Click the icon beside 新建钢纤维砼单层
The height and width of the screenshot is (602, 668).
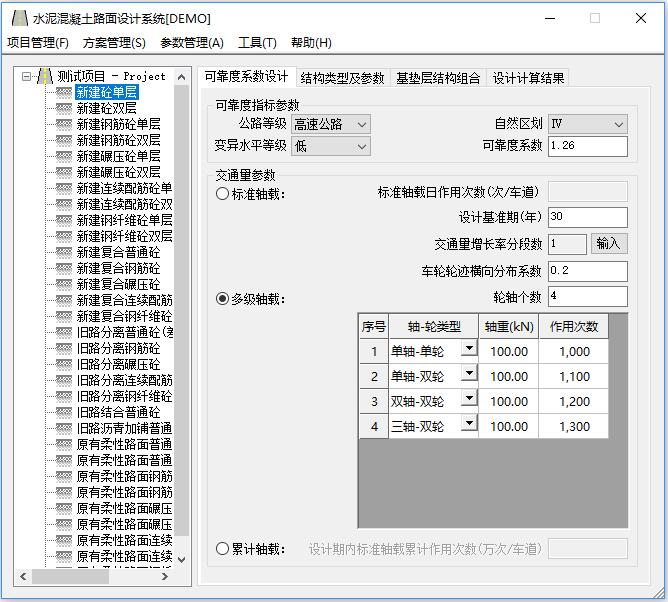click(x=64, y=221)
